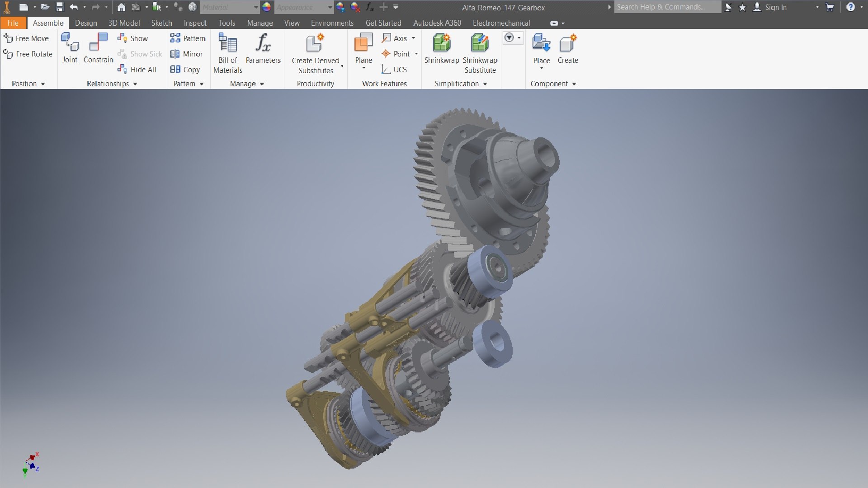This screenshot has height=488, width=868.
Task: Expand the Position panel
Action: click(28, 84)
